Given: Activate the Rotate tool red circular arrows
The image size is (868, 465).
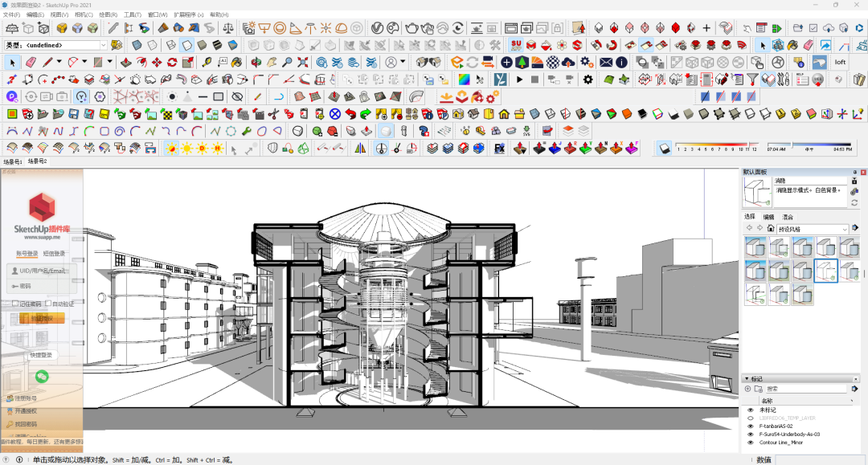Looking at the screenshot, I should 172,63.
